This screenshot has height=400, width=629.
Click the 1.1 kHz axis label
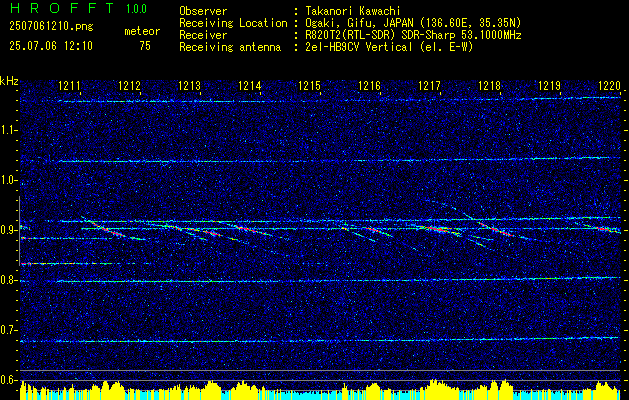click(9, 130)
